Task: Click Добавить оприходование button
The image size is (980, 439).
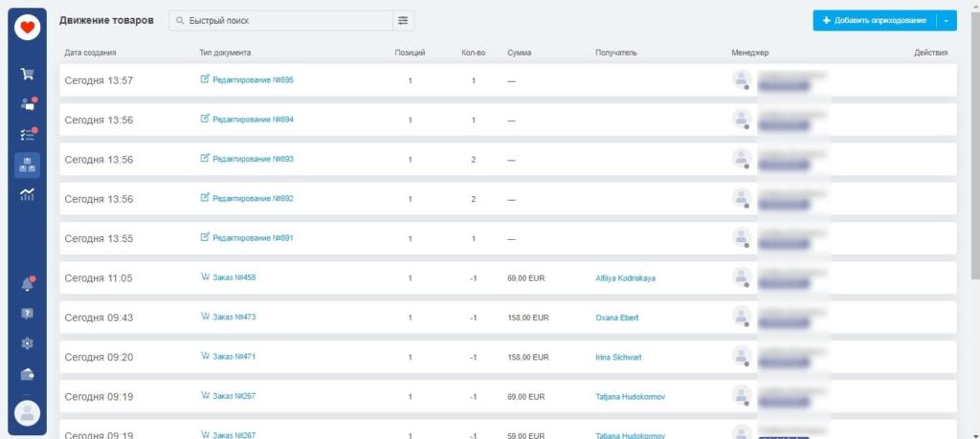Action: tap(875, 21)
